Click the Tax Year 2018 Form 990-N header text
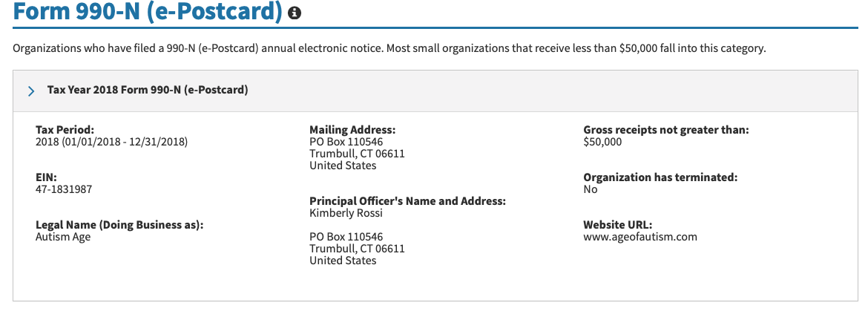 [x=148, y=90]
